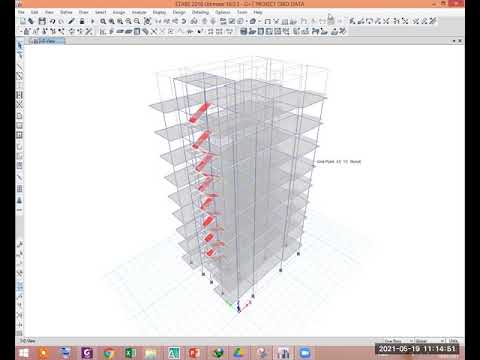Open PowerPoint from the taskbar
This screenshot has width=480, height=360.
click(194, 353)
